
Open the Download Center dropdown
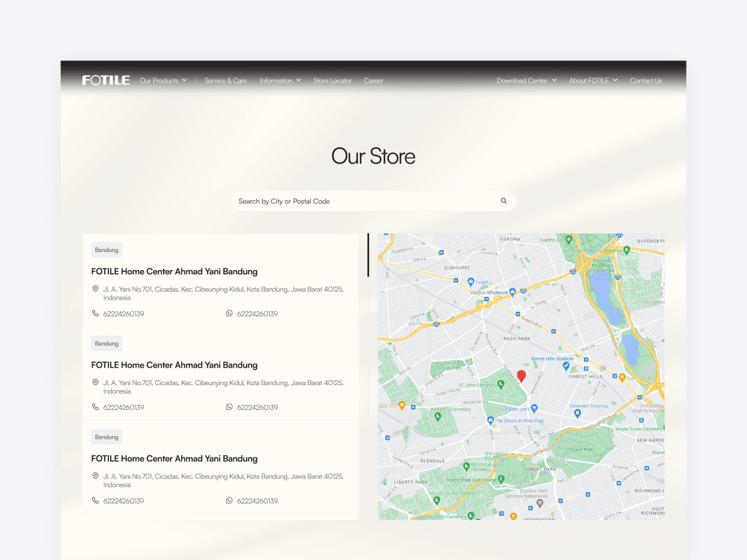(527, 80)
